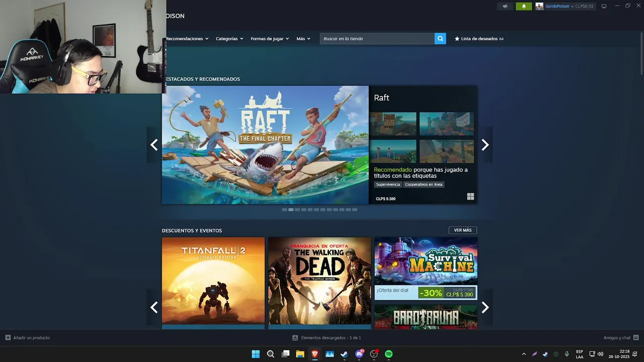Click the Windows platform icon on Raft
This screenshot has width=644, height=362.
[x=470, y=197]
